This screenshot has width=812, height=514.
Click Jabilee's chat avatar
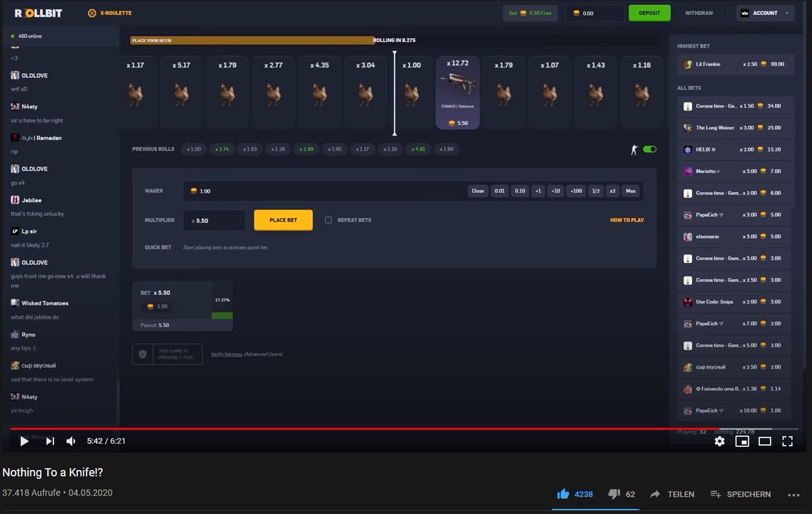15,200
